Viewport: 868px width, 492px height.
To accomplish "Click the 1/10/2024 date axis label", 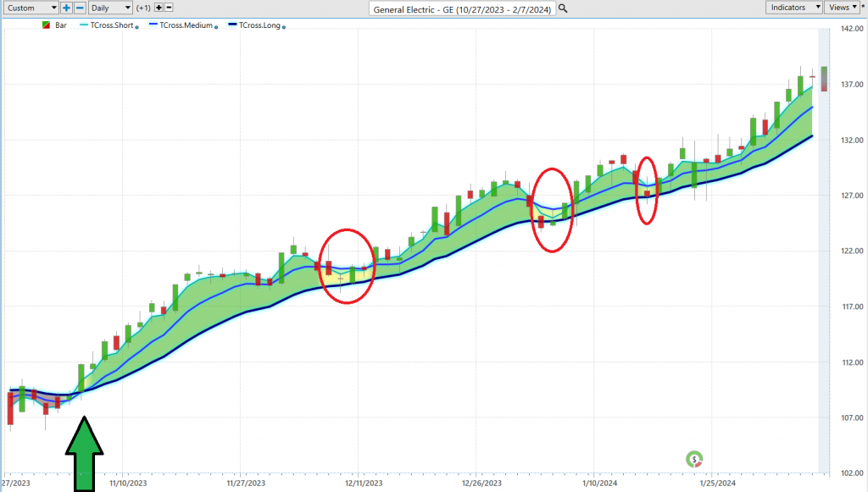I will [599, 484].
